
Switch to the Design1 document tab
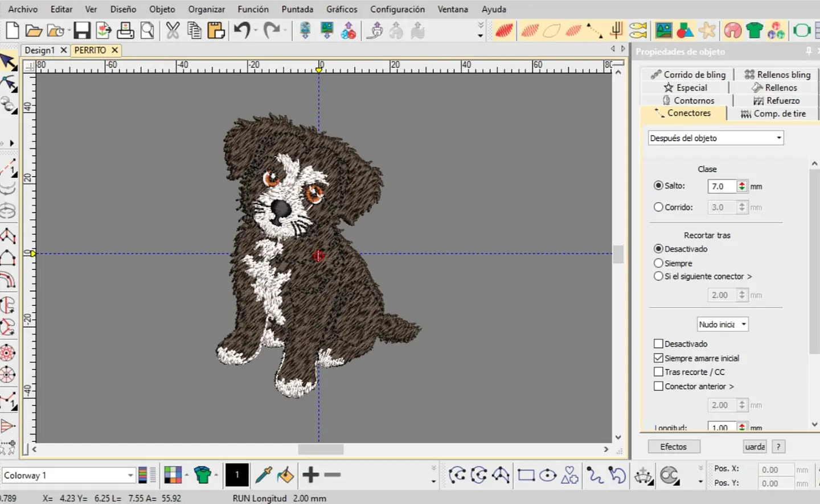point(39,50)
